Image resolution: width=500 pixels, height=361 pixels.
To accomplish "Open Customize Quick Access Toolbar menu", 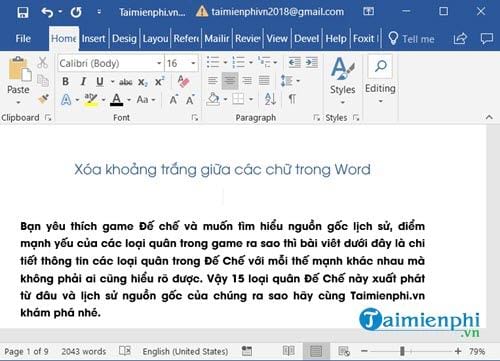I will (99, 12).
